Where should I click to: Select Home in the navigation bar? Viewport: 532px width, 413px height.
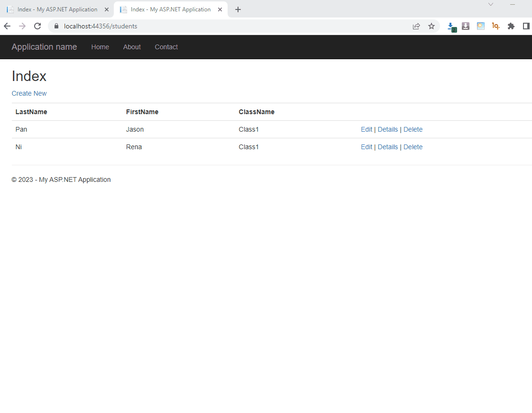(100, 47)
